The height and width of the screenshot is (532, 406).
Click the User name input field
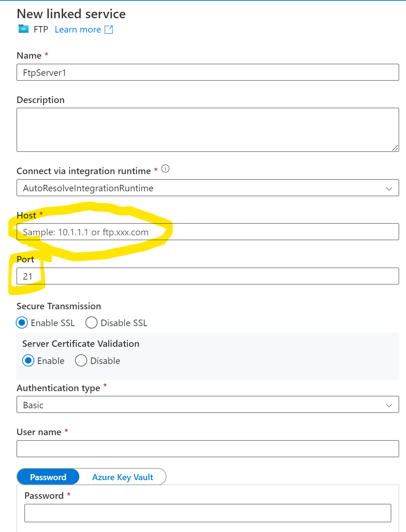click(208, 449)
